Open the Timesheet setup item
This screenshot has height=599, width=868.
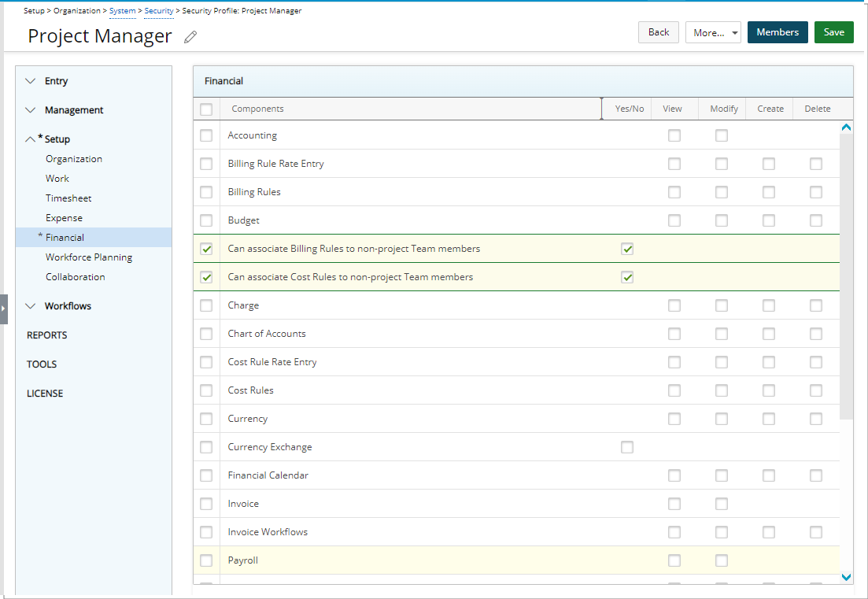click(x=68, y=198)
